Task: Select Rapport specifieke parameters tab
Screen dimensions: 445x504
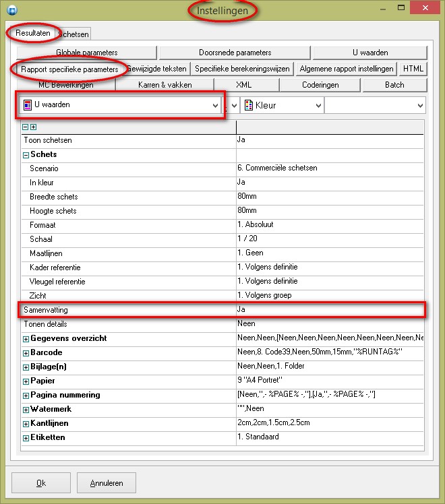Action: pyautogui.click(x=69, y=69)
